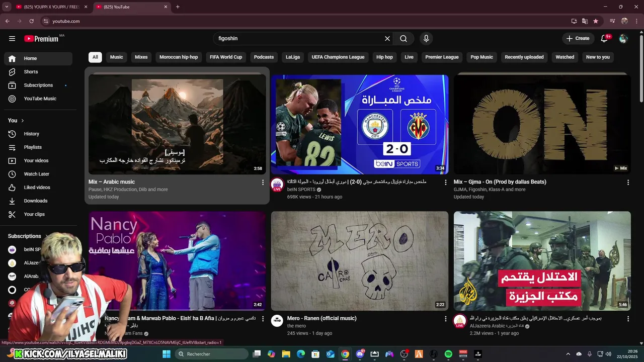
Task: Show hidden system tray icons
Action: 568,354
